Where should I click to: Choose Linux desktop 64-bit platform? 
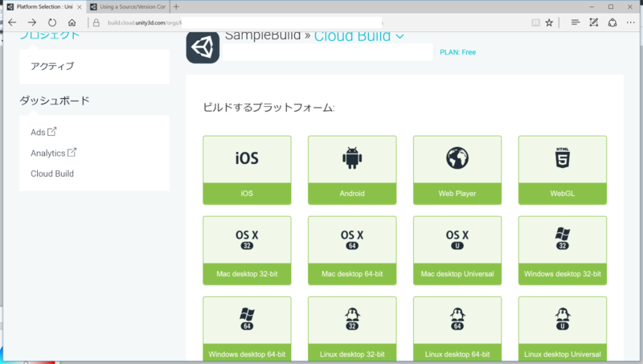click(457, 329)
